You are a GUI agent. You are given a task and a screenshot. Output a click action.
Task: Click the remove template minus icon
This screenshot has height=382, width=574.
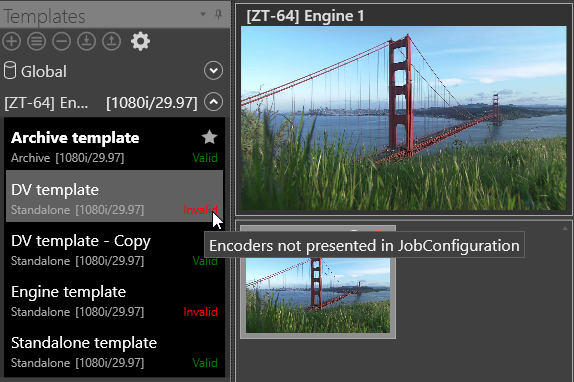(62, 41)
